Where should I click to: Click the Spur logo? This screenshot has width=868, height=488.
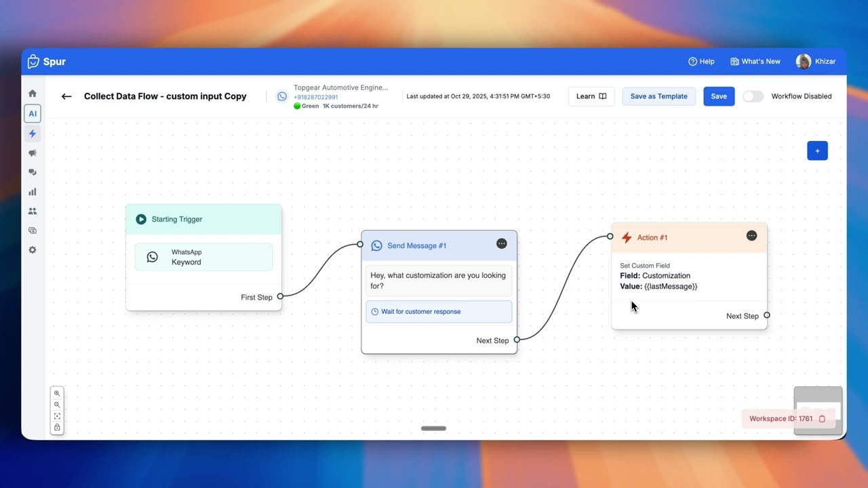[x=47, y=62]
